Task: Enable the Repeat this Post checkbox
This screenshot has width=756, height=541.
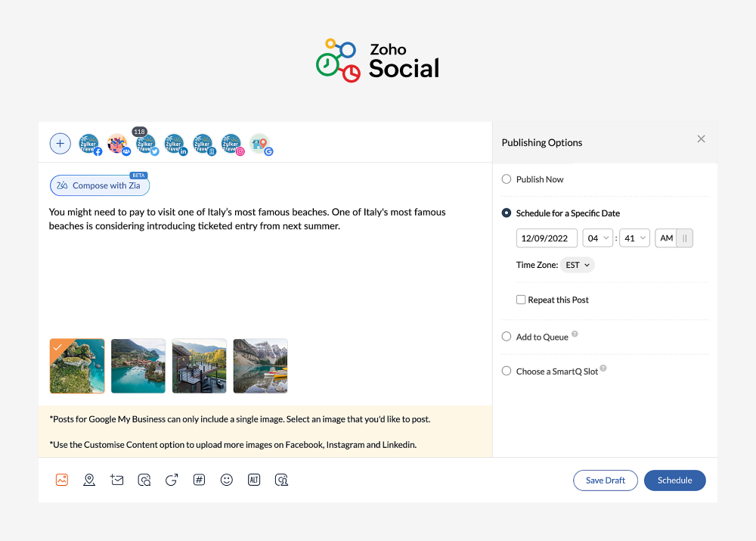Action: point(521,300)
